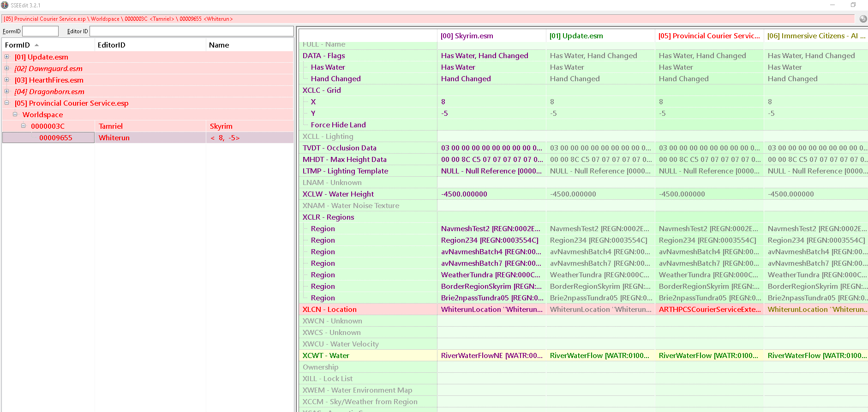Viewport: 868px width, 412px height.
Task: Select ARTHPCSCourierService location override value
Action: pos(709,309)
